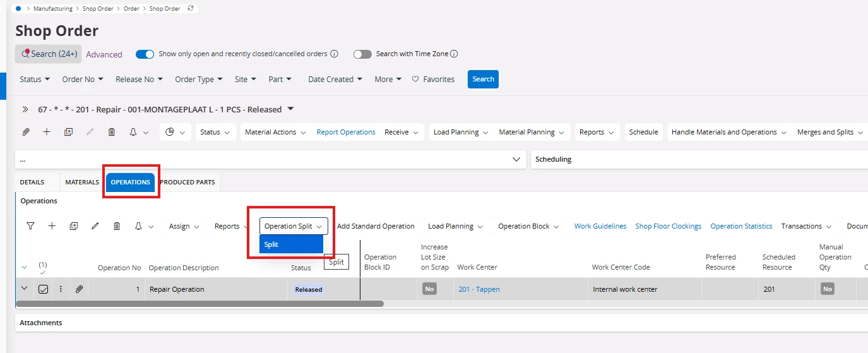Click the blue Search button

pyautogui.click(x=483, y=79)
